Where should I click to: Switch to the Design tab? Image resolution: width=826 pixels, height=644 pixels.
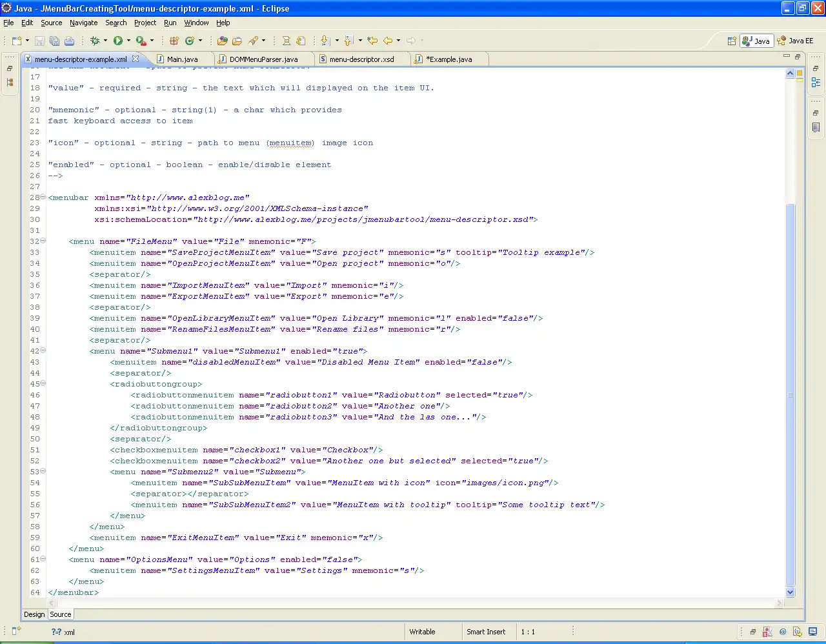pos(34,614)
